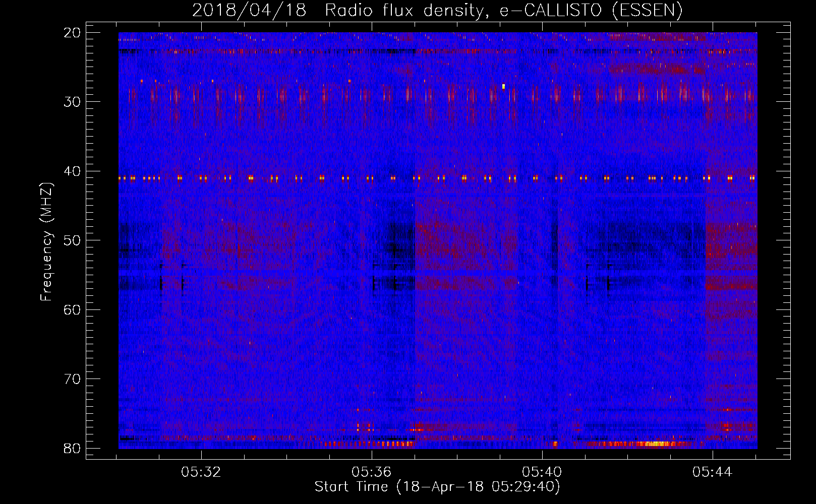Click the 40 MHz frequency tick label
This screenshot has width=816, height=504.
(x=73, y=171)
